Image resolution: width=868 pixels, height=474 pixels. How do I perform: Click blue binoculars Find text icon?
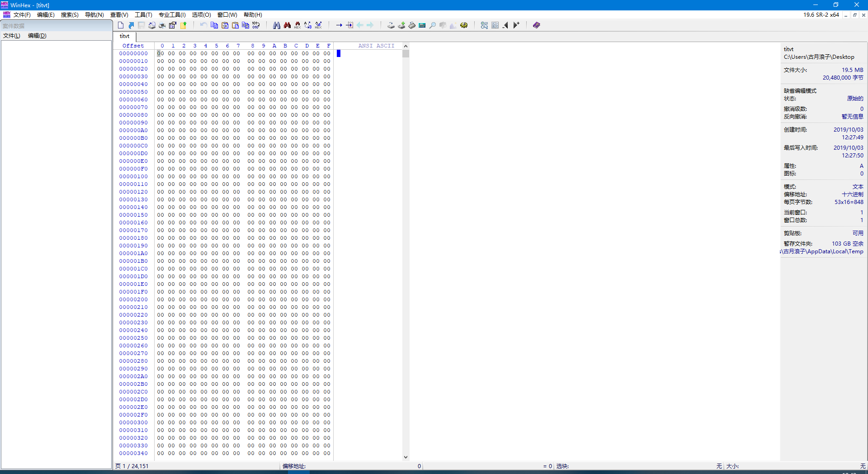pos(277,25)
